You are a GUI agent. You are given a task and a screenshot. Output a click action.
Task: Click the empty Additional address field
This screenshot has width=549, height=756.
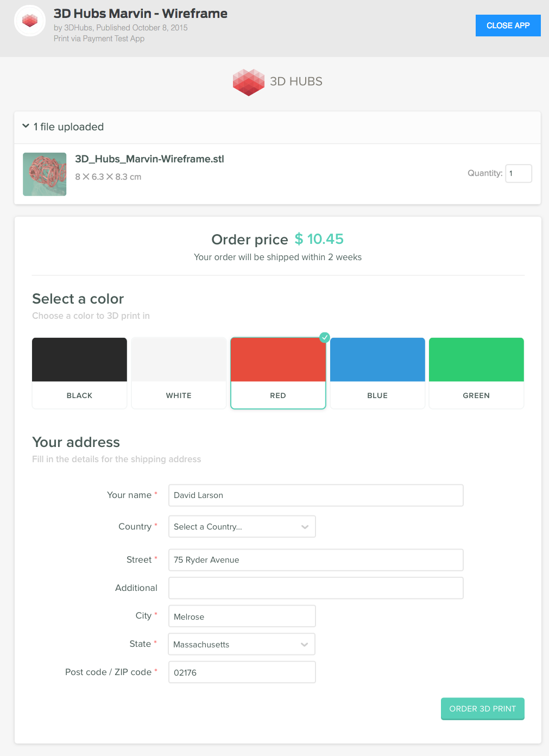(315, 588)
